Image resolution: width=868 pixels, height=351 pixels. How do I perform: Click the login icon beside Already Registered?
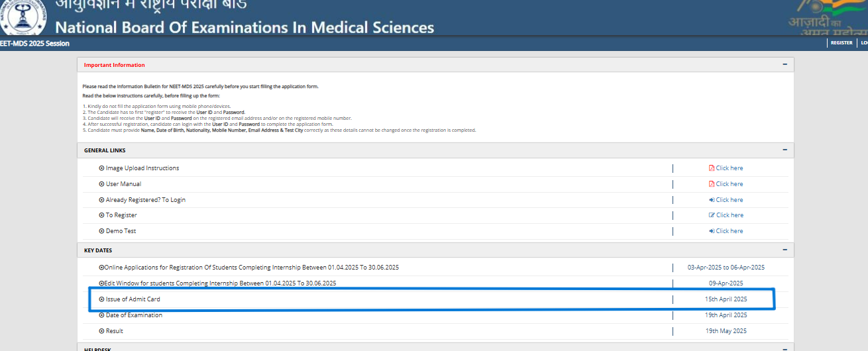tap(712, 200)
